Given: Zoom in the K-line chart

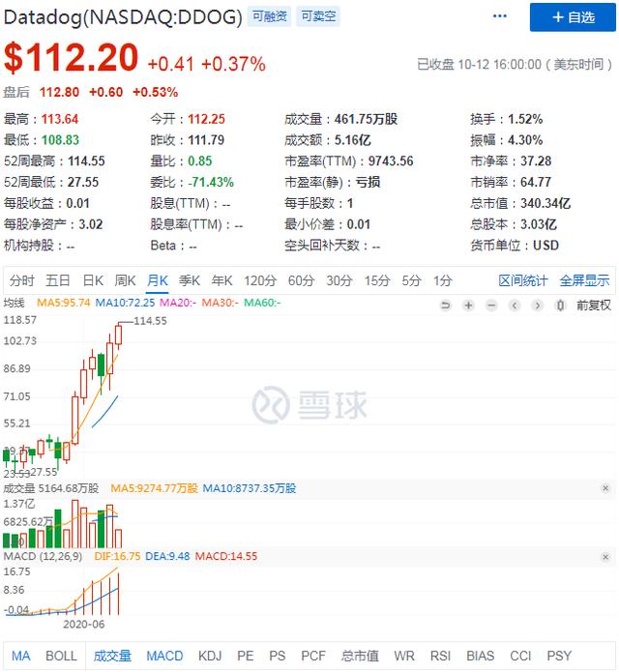Looking at the screenshot, I should click(x=468, y=306).
